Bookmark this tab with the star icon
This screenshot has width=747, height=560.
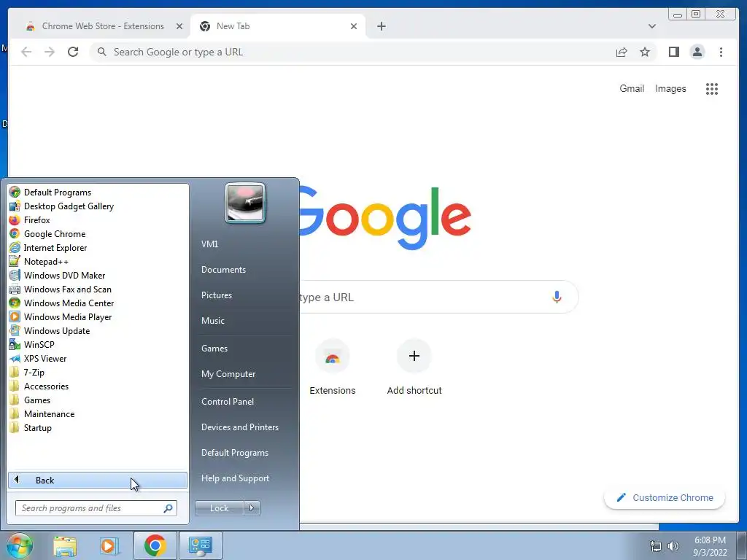coord(645,52)
